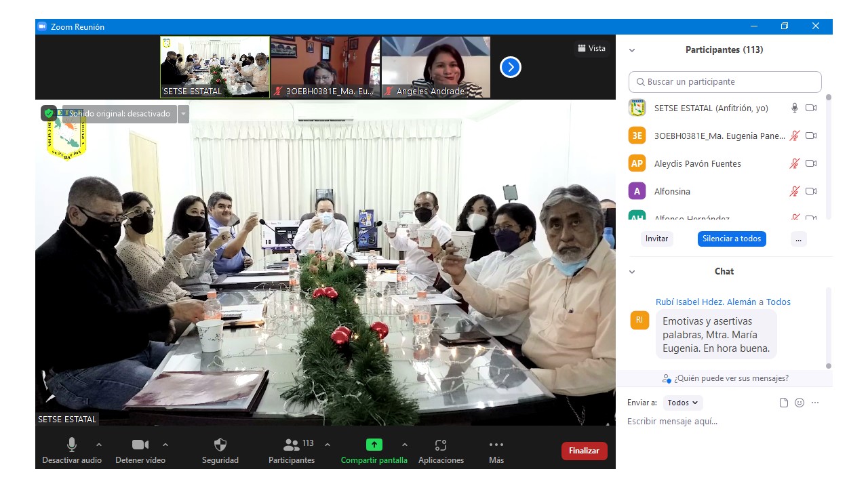Click the Buscar un participante search field
868x488 pixels.
pos(725,81)
